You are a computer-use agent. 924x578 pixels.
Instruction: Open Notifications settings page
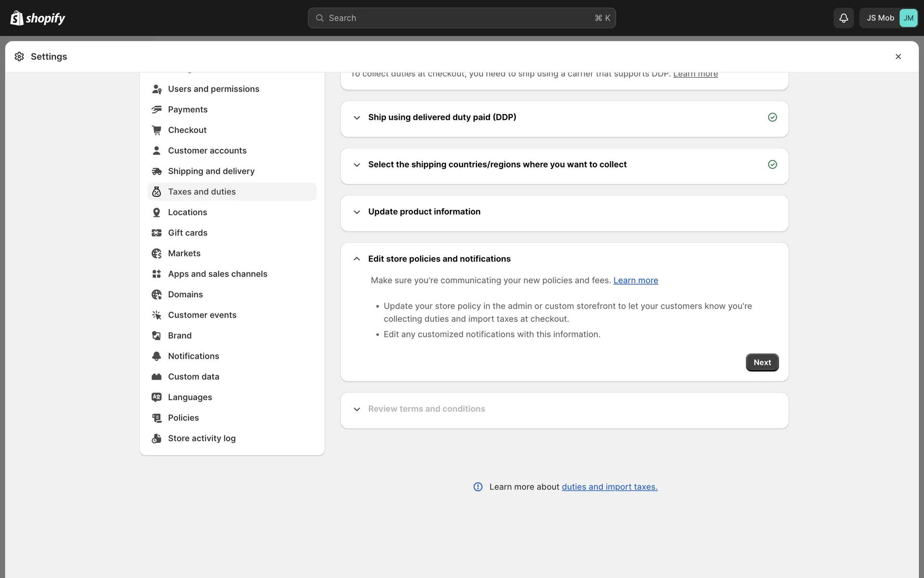tap(193, 356)
